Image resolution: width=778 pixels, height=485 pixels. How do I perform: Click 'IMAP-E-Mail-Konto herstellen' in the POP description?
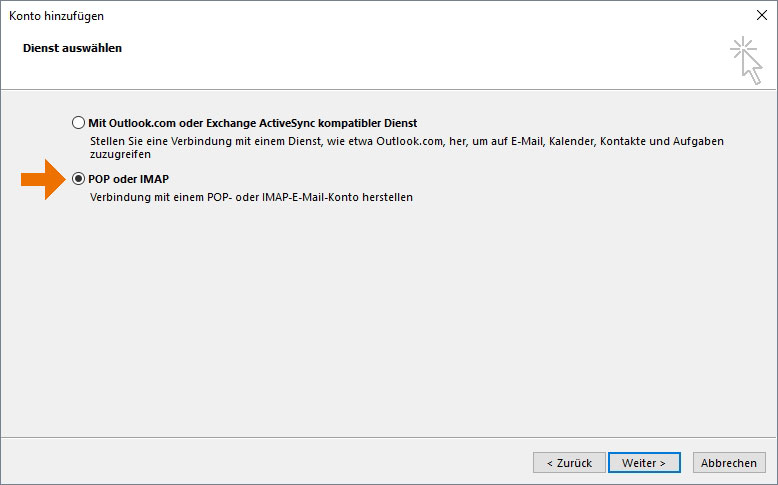pos(337,197)
